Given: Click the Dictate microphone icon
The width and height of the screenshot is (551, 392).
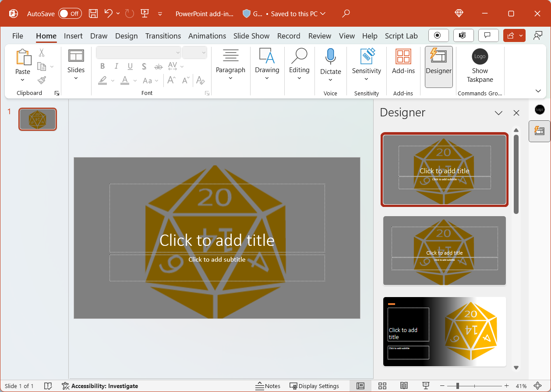Looking at the screenshot, I should [x=330, y=57].
